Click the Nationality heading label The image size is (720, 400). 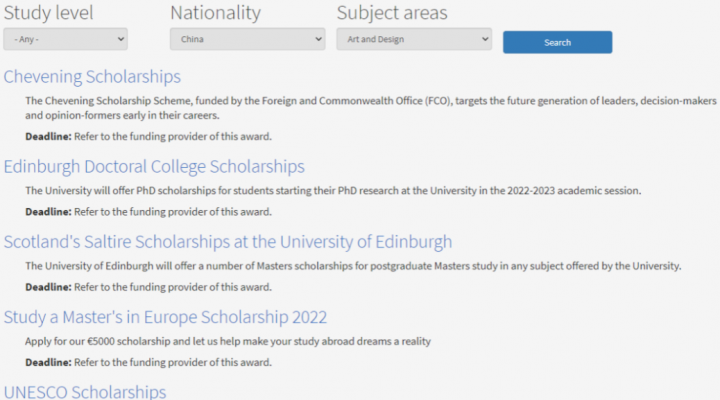tap(215, 13)
